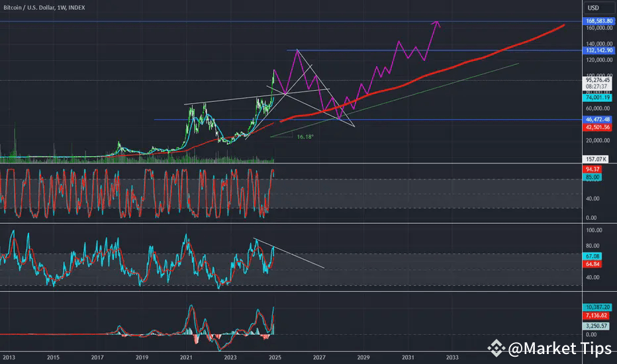The image size is (617, 364).
Task: Click the 20,000.00 price scale value
Action: tap(597, 140)
